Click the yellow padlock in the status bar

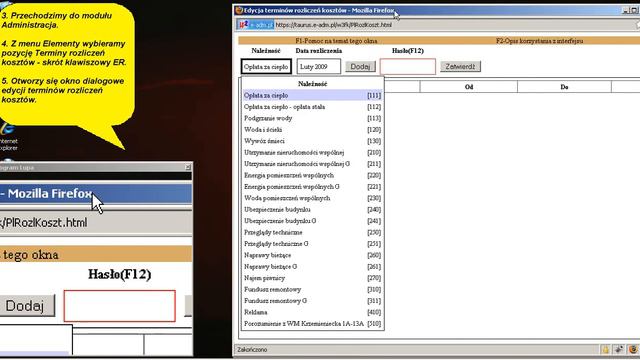coord(605,349)
